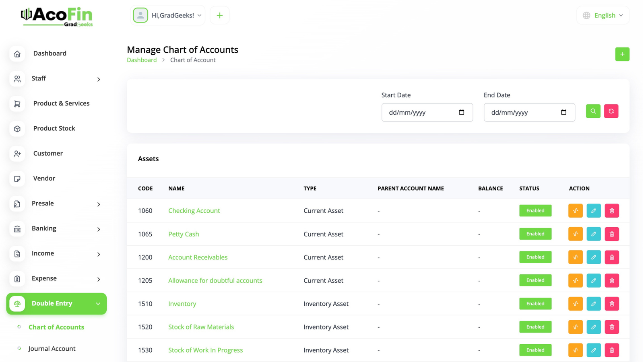
Task: Click the Dashboard breadcrumb link
Action: tap(142, 60)
